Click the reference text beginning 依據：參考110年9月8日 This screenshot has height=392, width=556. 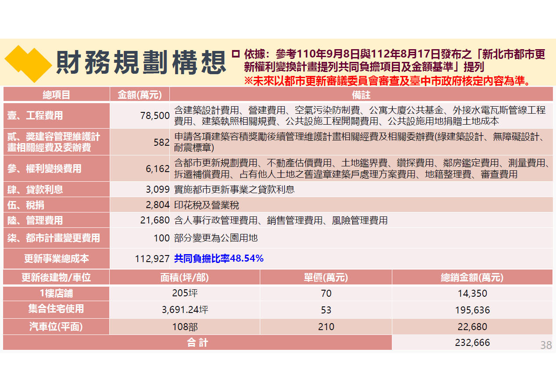click(x=395, y=61)
